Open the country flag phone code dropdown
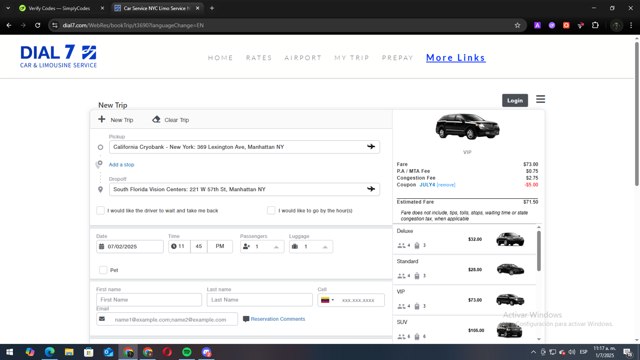 tap(327, 300)
